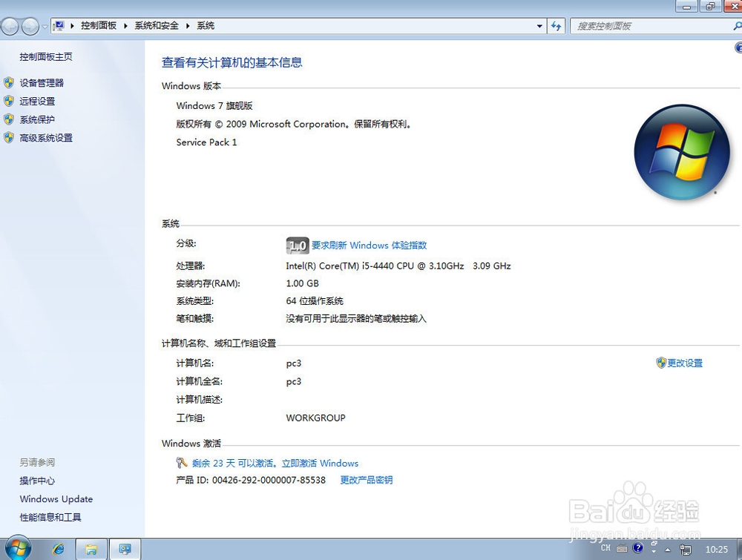Click WORKGROUP value

coord(315,418)
